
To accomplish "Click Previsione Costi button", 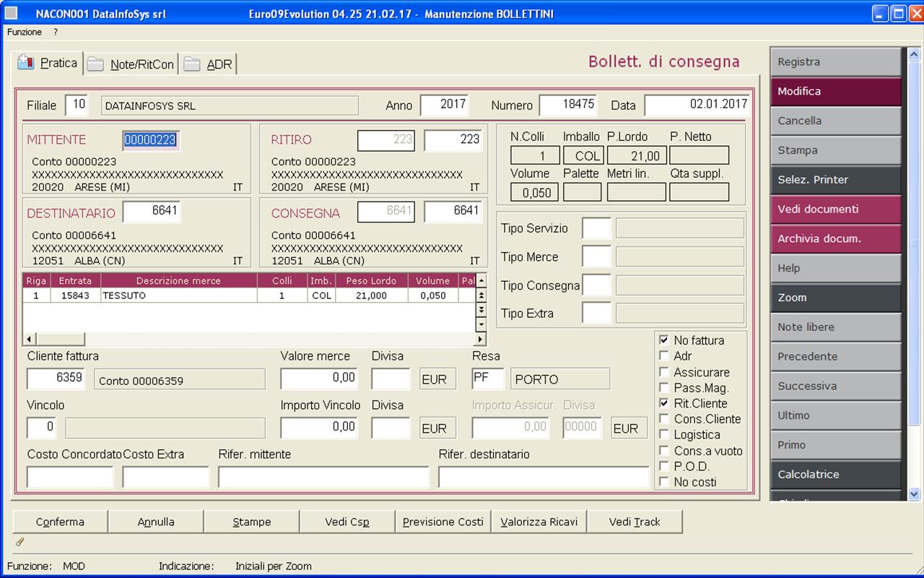I will point(443,522).
